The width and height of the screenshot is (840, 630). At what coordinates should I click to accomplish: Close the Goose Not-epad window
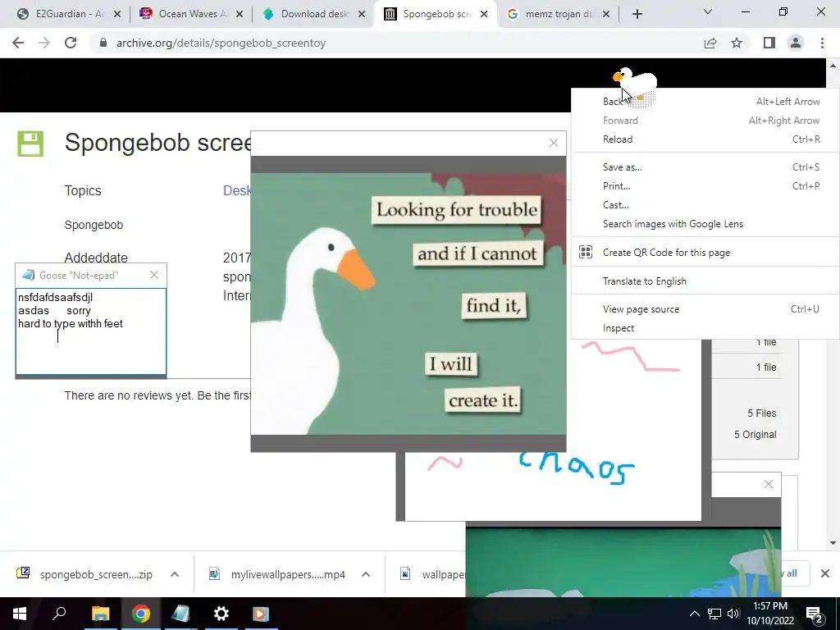pos(154,275)
